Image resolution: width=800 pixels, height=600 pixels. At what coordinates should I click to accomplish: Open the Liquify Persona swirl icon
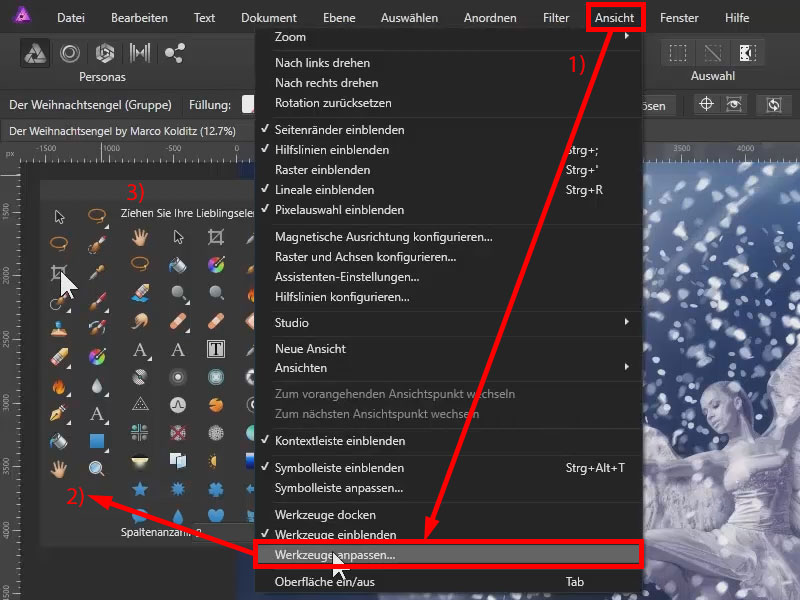(70, 53)
